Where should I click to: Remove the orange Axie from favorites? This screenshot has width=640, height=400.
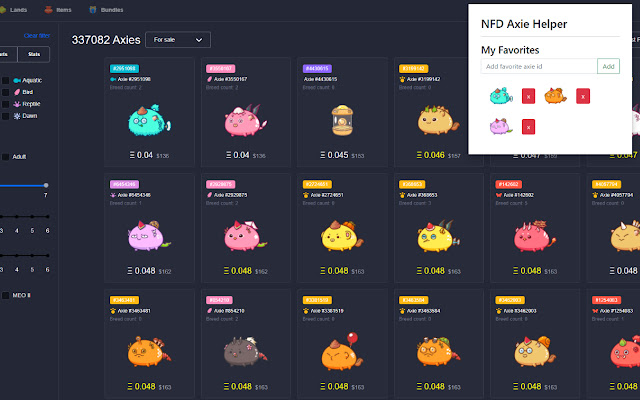583,96
